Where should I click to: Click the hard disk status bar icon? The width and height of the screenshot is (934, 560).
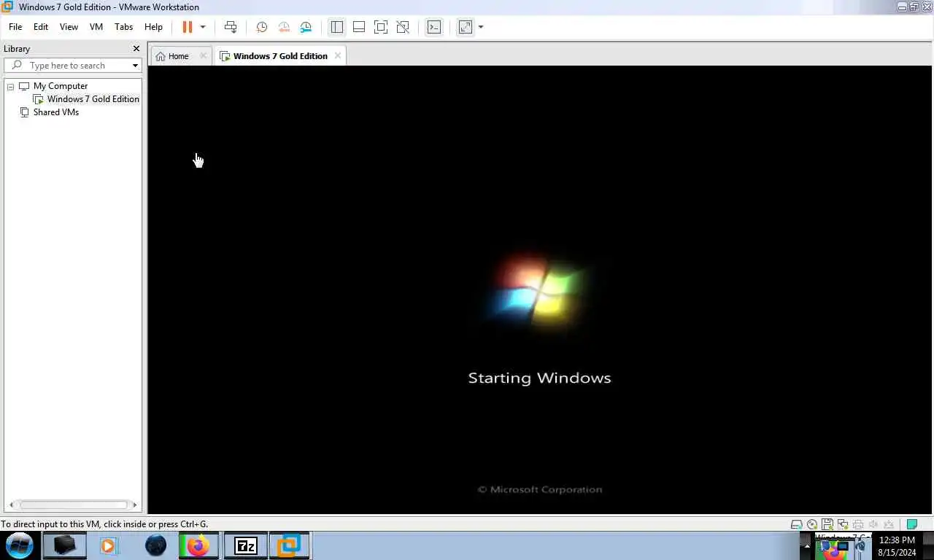click(x=797, y=524)
